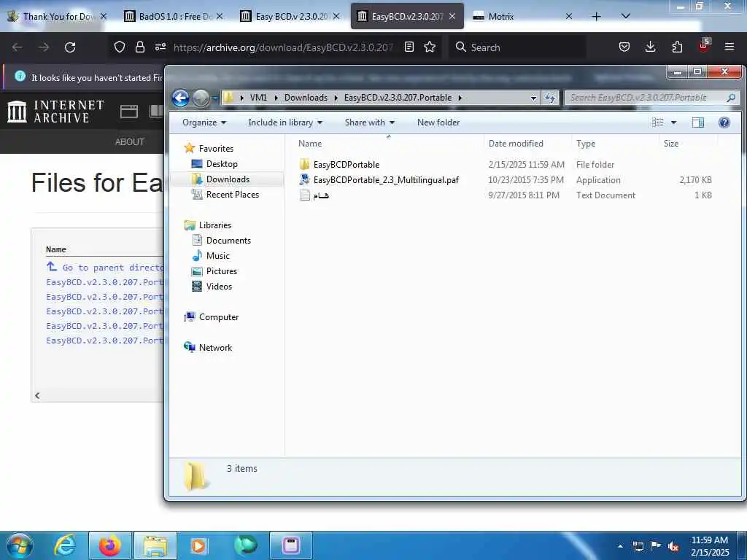This screenshot has height=560, width=747.
Task: Save page to Pocket
Action: 624,47
